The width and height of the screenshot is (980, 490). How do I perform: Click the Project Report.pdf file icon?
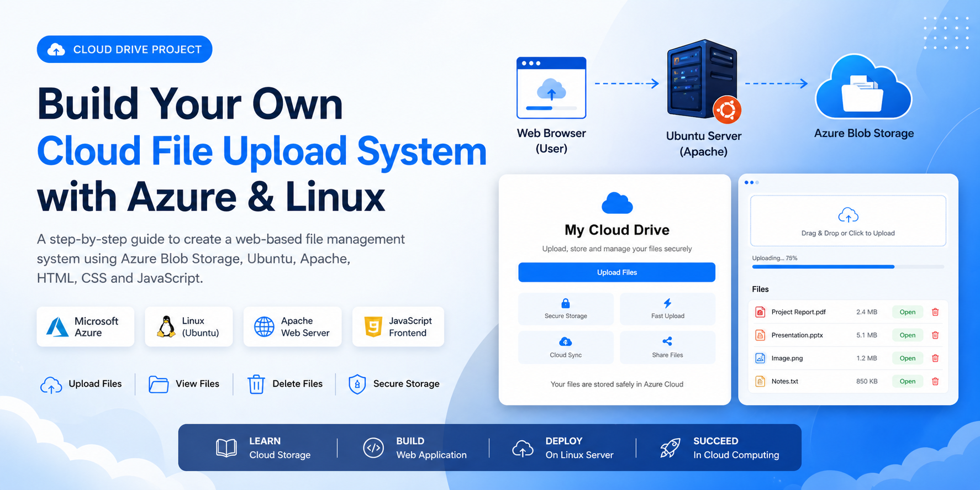tap(760, 312)
